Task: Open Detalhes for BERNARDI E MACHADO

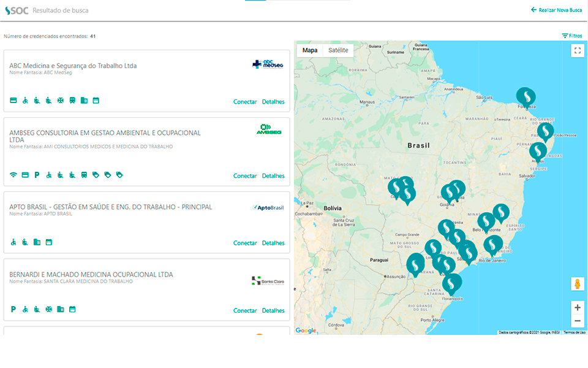Action: pyautogui.click(x=273, y=310)
